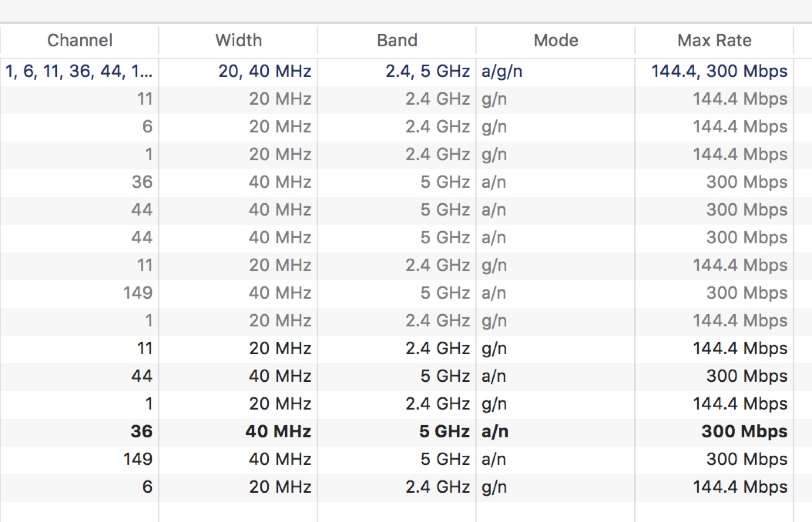Click the Mode column header

[x=556, y=40]
